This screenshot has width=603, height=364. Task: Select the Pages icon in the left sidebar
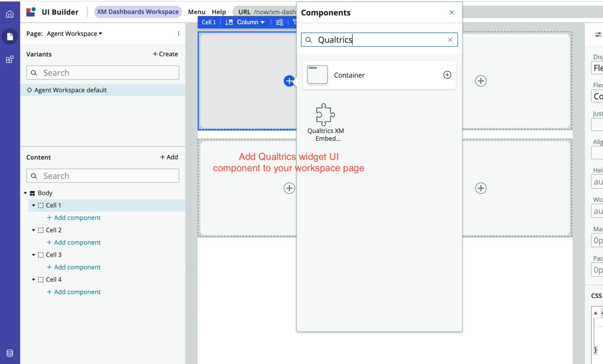(x=9, y=37)
